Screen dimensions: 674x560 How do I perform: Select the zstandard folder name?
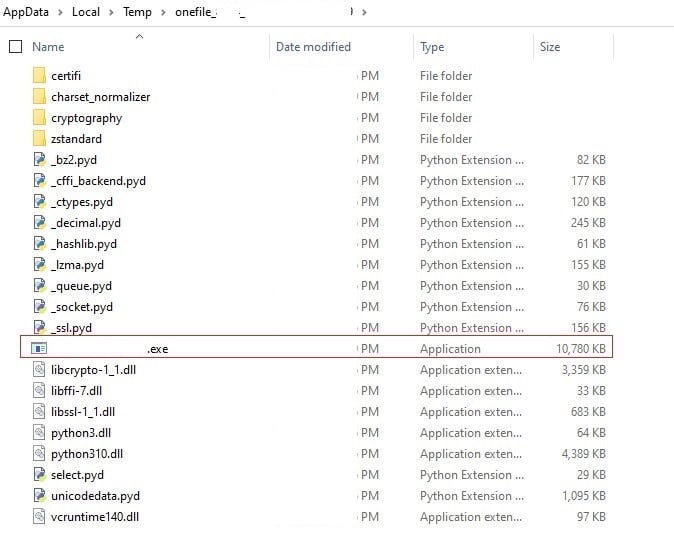click(76, 139)
